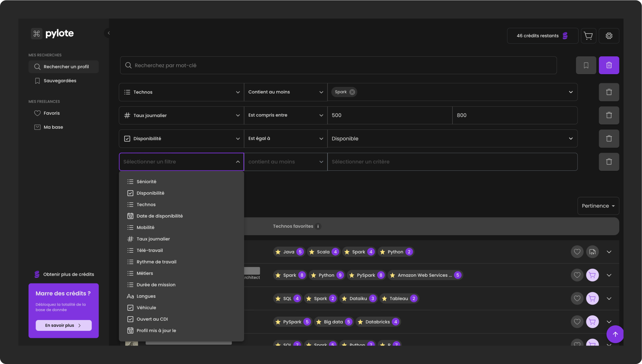Click the pylote logo

pyautogui.click(x=53, y=34)
